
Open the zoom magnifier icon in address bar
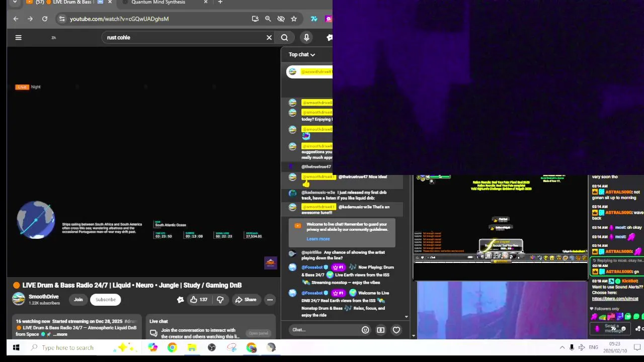click(x=268, y=19)
